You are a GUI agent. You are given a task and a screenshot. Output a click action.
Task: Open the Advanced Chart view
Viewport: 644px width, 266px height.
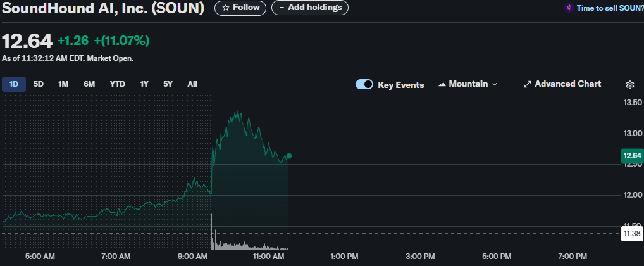pos(562,84)
